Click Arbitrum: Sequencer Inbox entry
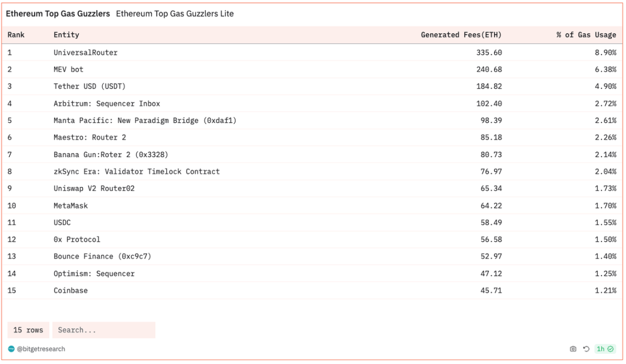The width and height of the screenshot is (626, 364). tap(107, 103)
